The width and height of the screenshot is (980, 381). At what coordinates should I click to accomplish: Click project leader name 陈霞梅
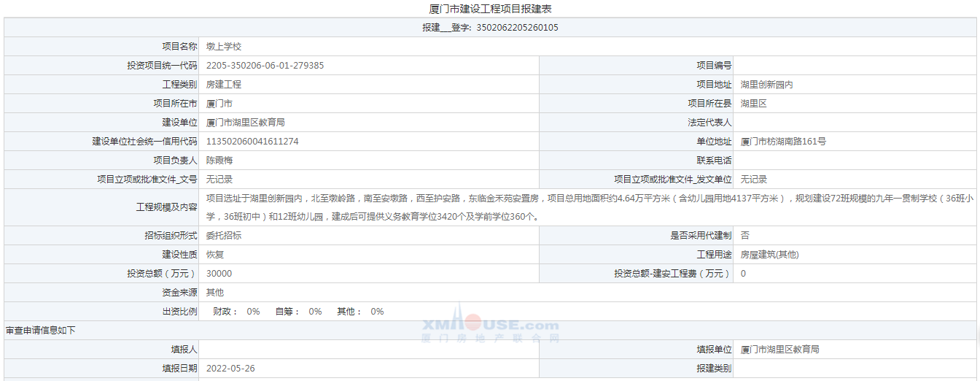coord(219,161)
